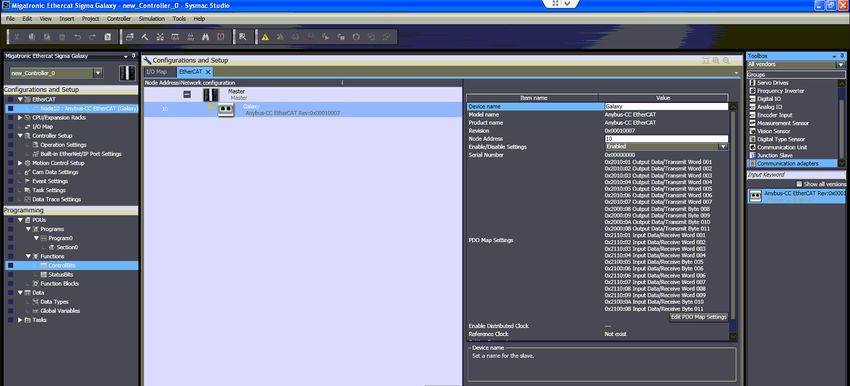Click the magnifier-over-list icon beside the warning triangle
Viewport: 850px width, 386px height.
(x=242, y=37)
